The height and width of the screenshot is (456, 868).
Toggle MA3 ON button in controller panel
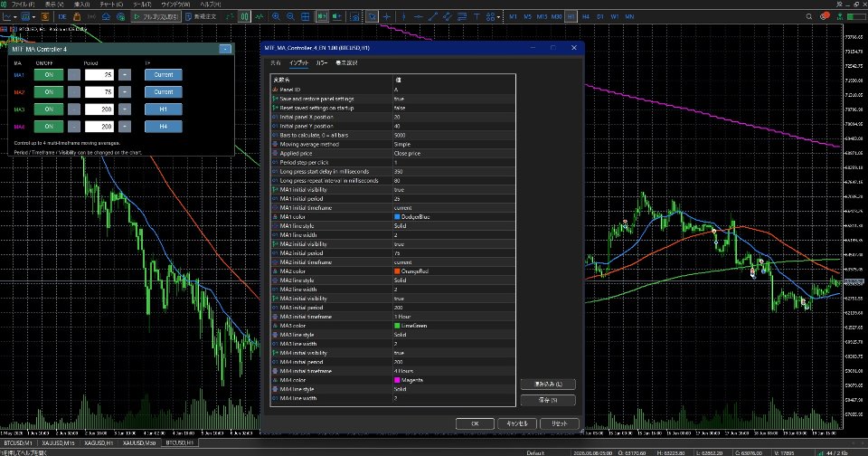coord(49,109)
